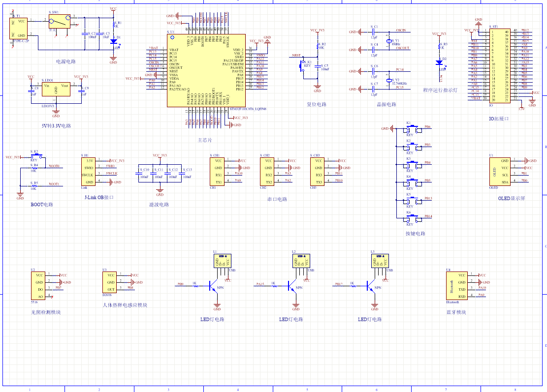Select the K3 key switch symbol

pyautogui.click(x=413, y=165)
